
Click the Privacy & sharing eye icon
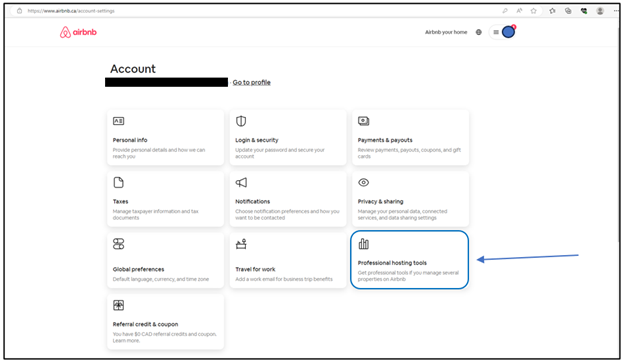363,182
